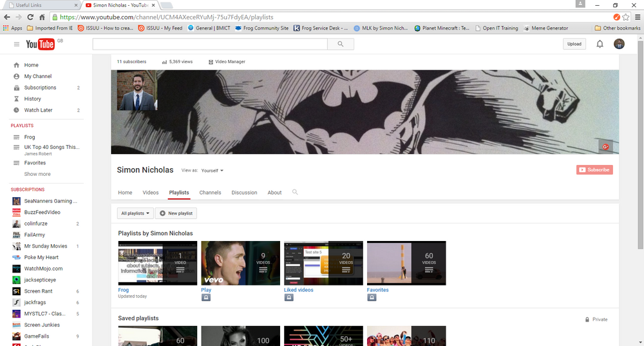This screenshot has width=644, height=346.
Task: Open the About tab
Action: coord(275,193)
